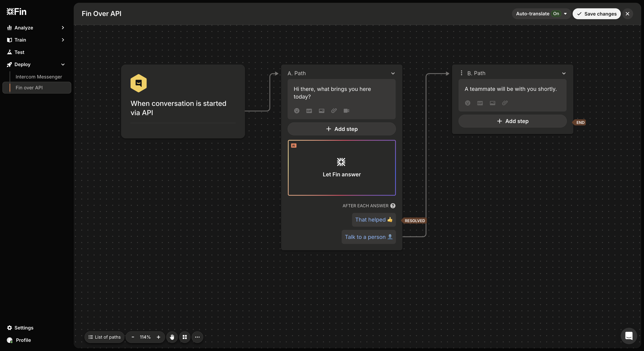Edit the 'Hi there, what brings you' message
The image size is (644, 351).
[332, 93]
